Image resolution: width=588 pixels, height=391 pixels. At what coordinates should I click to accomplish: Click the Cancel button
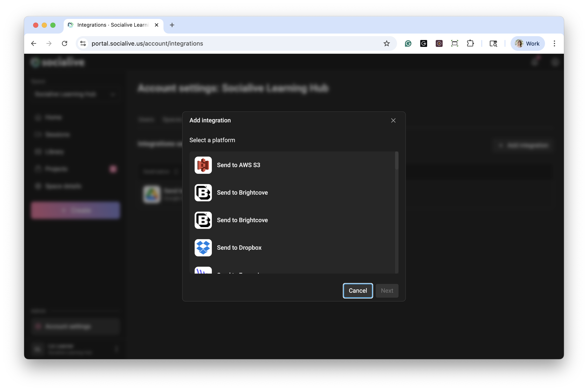click(x=358, y=291)
